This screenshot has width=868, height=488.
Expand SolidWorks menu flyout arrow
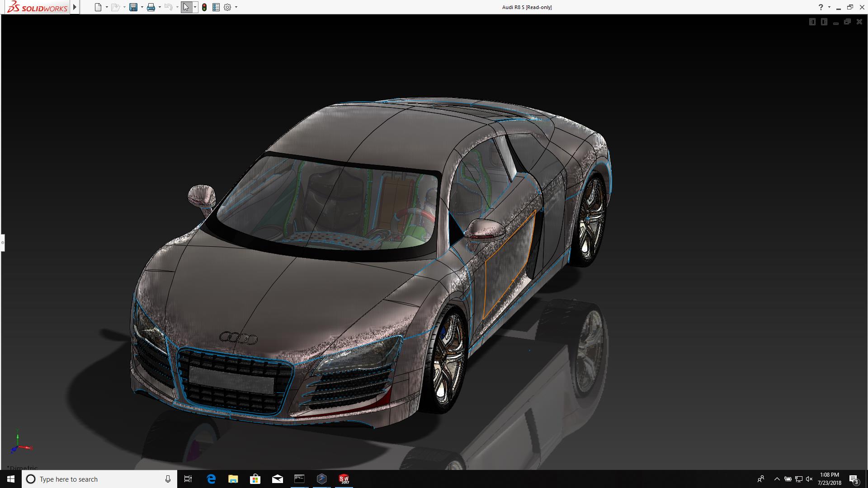(x=75, y=7)
